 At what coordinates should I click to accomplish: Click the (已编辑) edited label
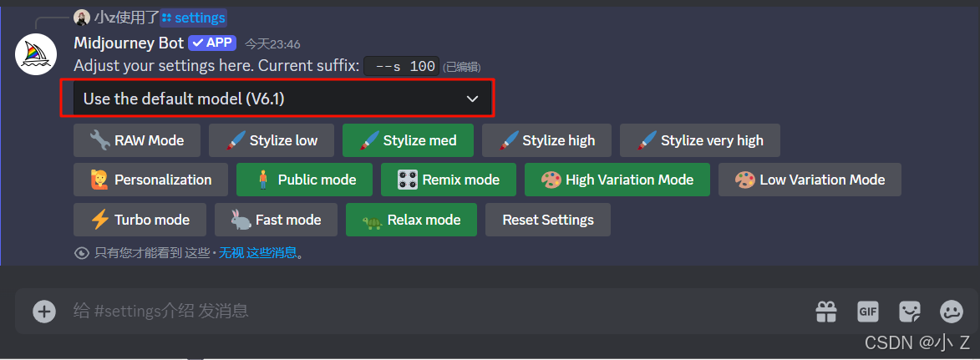(x=461, y=67)
